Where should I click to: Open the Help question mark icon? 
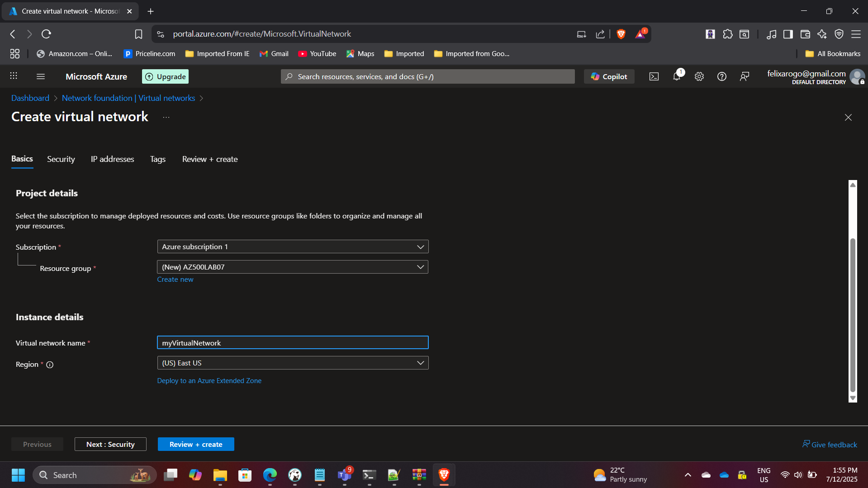721,76
